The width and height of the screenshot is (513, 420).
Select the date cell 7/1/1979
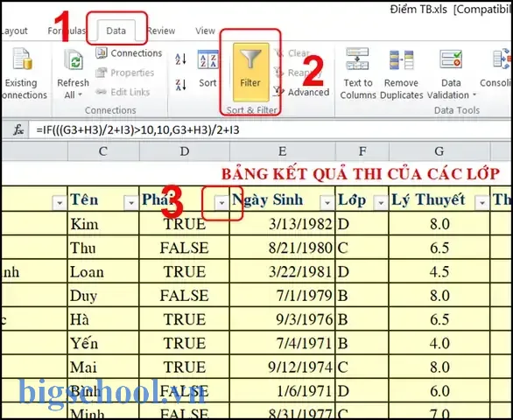[x=283, y=296]
